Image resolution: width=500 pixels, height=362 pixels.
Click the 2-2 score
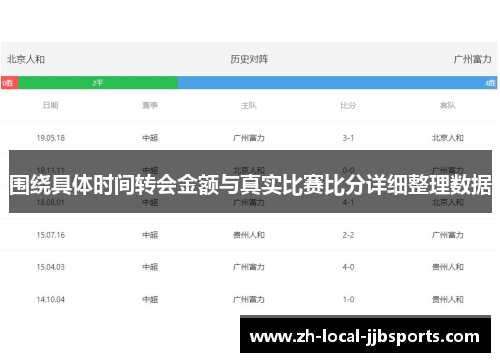tap(348, 235)
